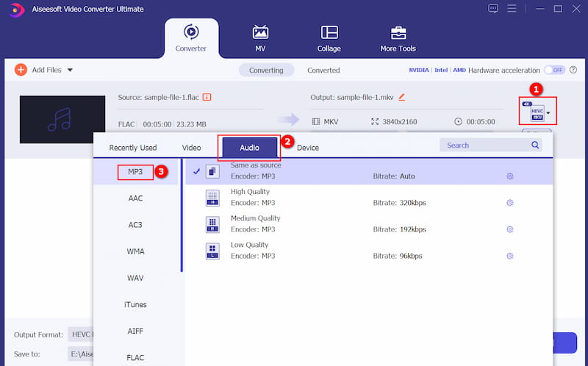Select WAV format in list

click(135, 279)
